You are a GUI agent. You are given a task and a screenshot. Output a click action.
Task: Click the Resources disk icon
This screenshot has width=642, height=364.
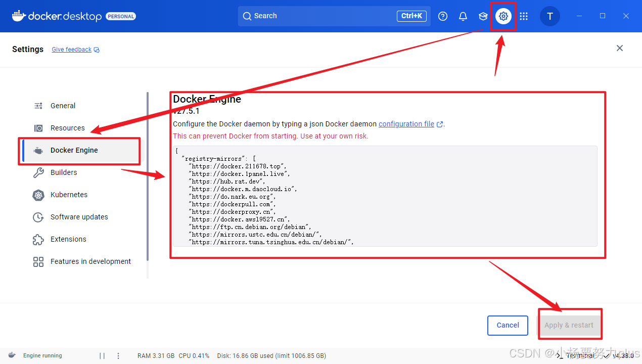(38, 128)
